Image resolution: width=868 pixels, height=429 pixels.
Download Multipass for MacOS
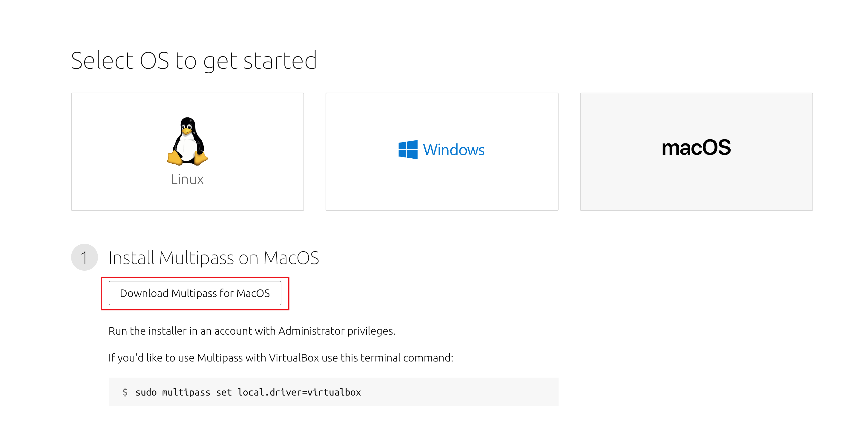point(195,293)
